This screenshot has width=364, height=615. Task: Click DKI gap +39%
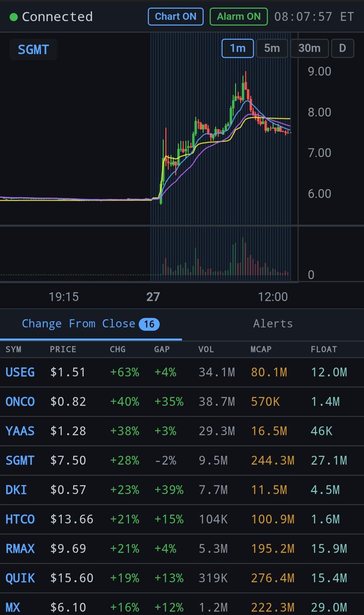169,490
